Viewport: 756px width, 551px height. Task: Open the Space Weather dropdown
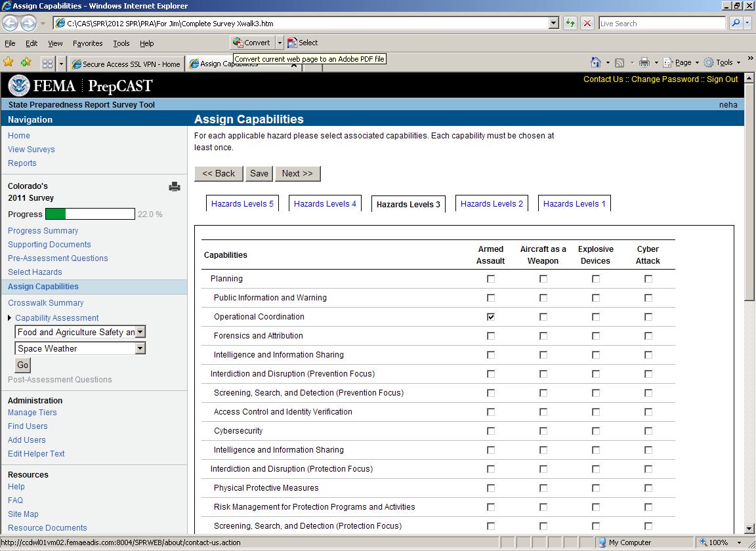[x=140, y=349]
